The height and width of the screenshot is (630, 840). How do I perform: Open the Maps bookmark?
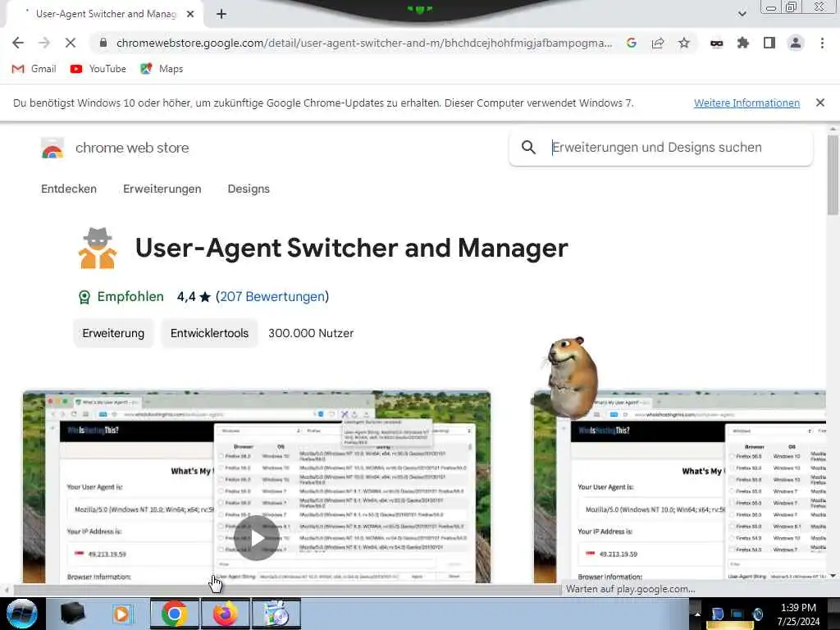162,69
